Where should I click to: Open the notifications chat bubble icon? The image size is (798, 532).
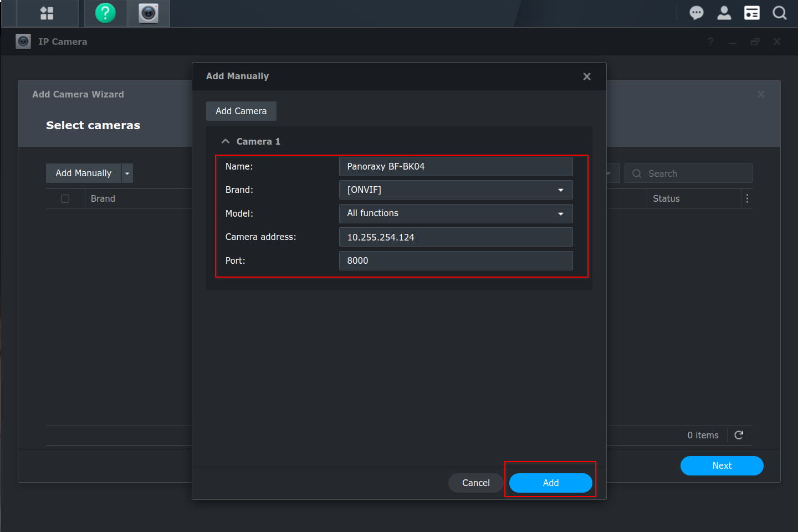[x=697, y=13]
